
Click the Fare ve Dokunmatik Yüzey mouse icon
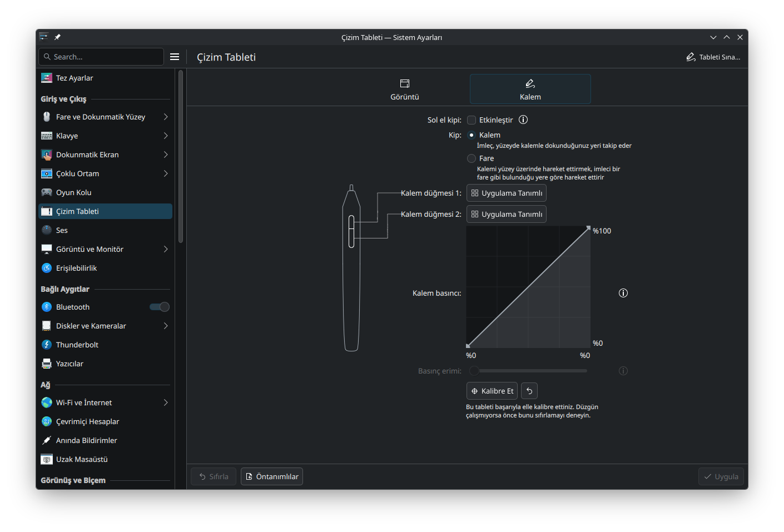[x=47, y=117]
